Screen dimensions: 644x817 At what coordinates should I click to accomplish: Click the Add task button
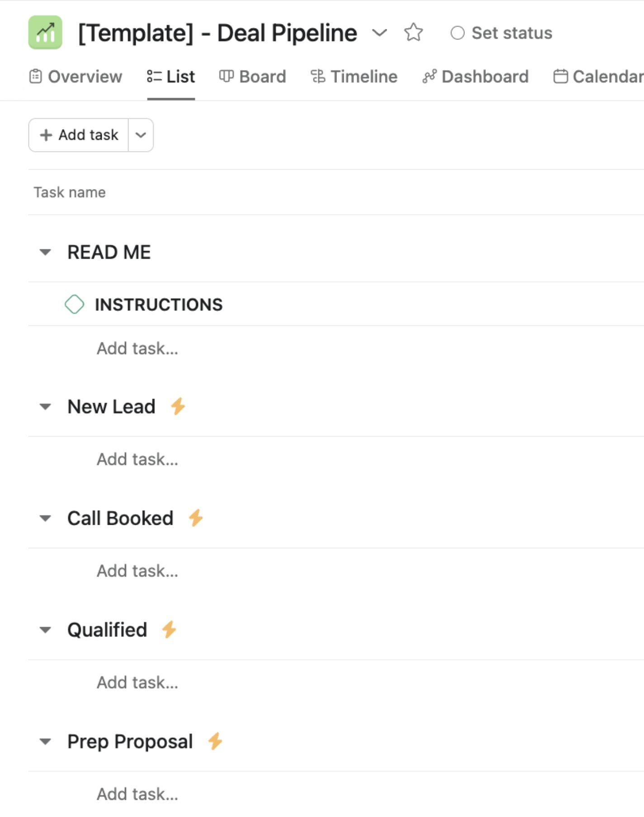pos(79,135)
